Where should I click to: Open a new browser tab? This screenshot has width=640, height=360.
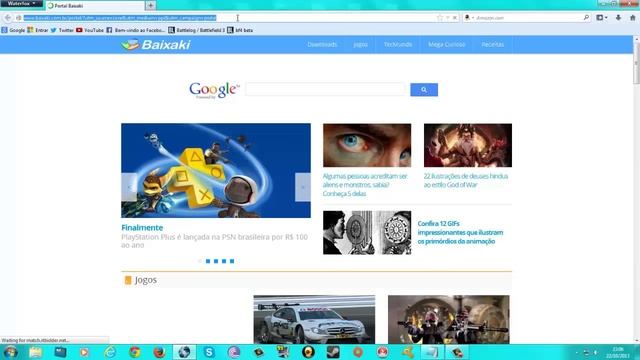[150, 6]
